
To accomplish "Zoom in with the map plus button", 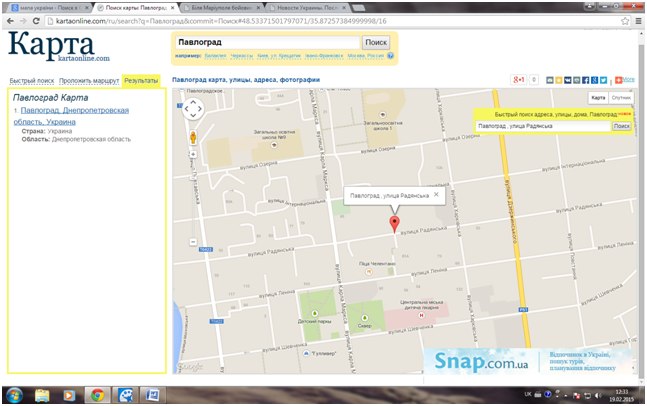I will click(193, 154).
